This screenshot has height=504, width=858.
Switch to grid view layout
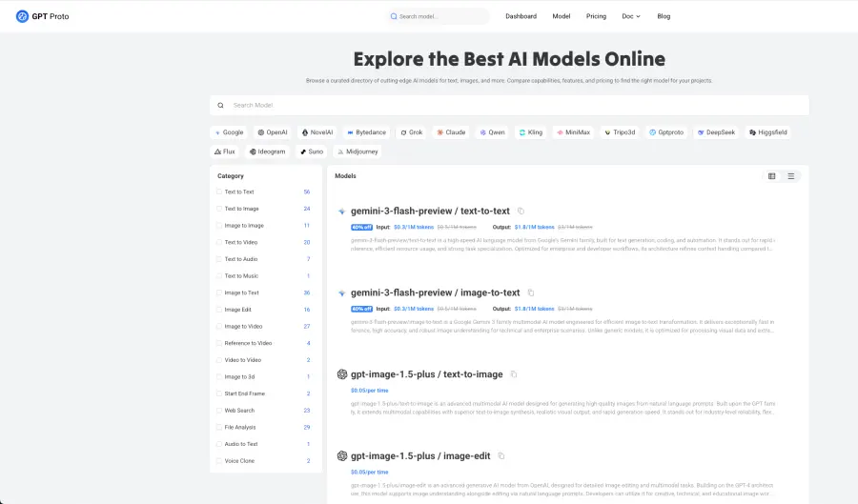771,176
